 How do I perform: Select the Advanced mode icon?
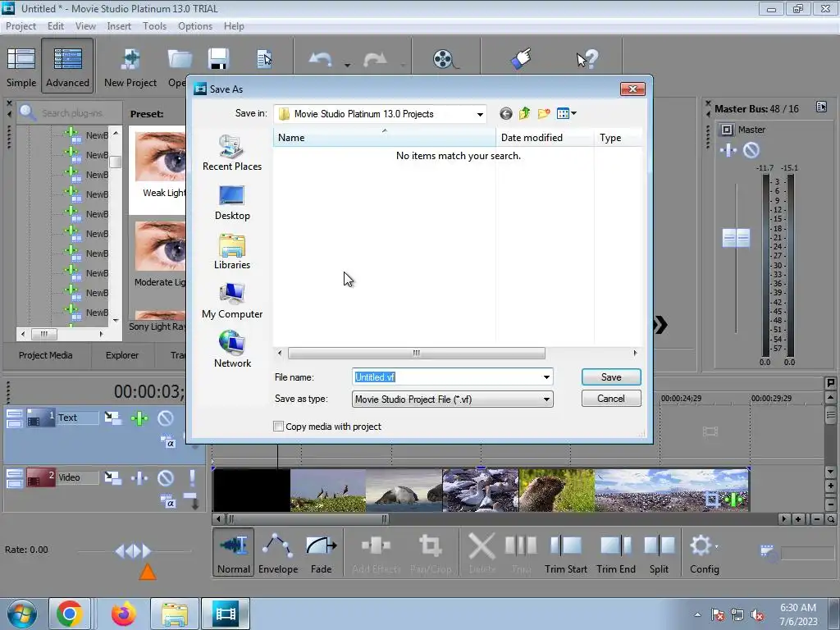tap(67, 66)
